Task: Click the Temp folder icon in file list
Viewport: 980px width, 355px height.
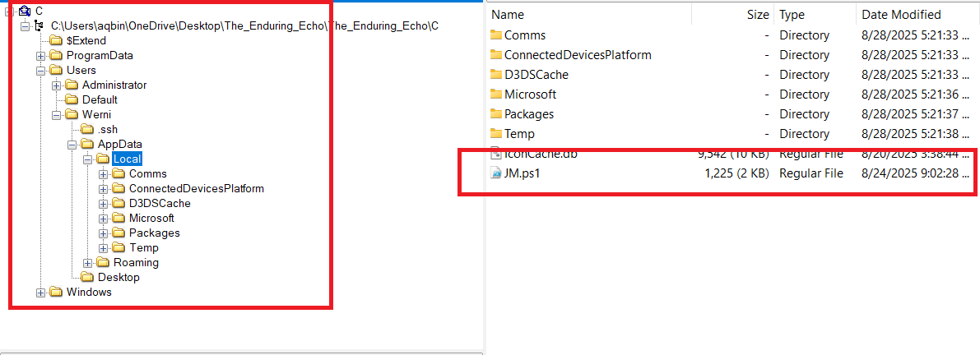Action: pos(495,134)
